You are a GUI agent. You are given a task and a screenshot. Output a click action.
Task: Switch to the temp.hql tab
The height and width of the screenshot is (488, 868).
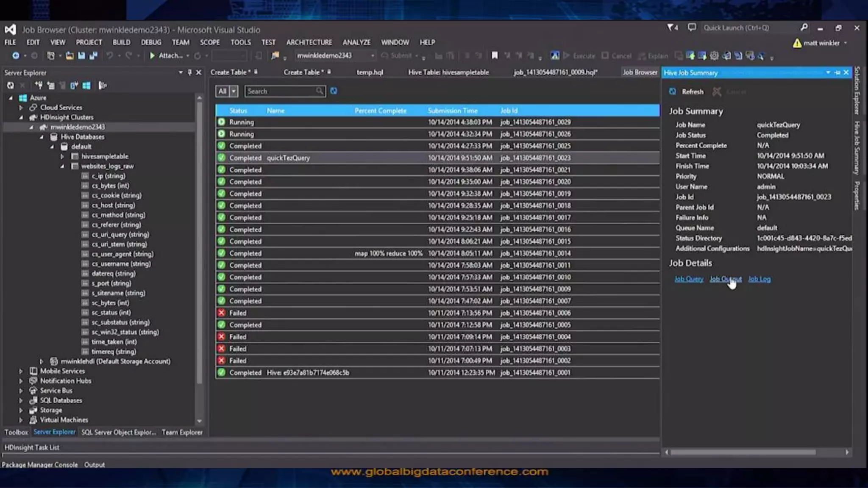click(370, 72)
